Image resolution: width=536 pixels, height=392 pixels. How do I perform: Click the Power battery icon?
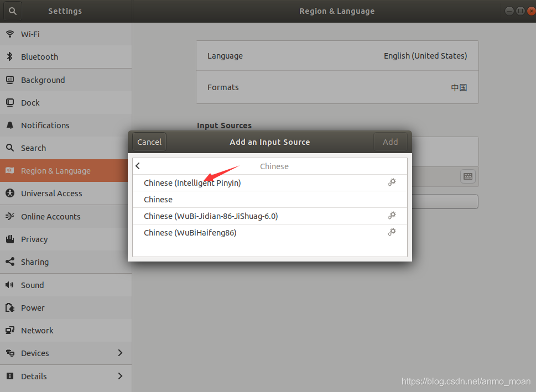click(10, 307)
